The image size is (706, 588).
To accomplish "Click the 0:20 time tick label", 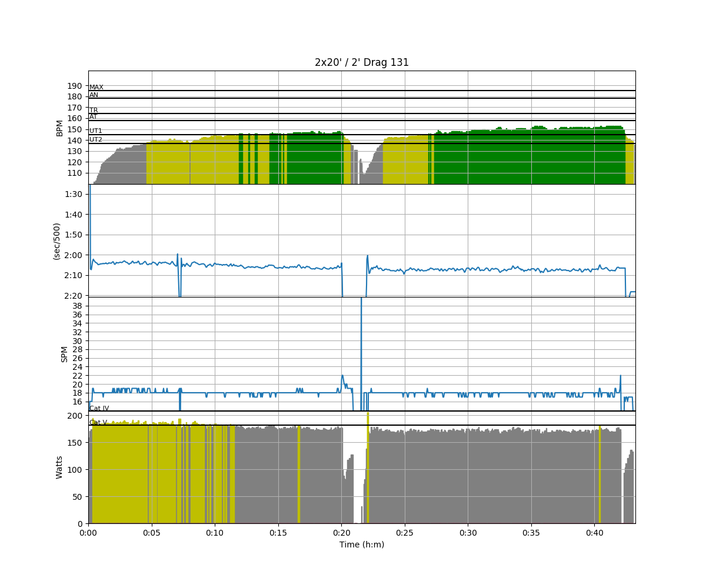I will coord(341,533).
